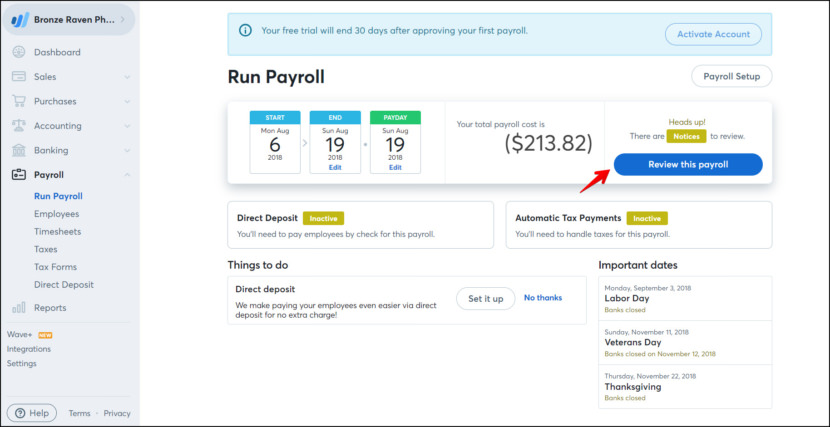Edit the payroll END date

[335, 167]
